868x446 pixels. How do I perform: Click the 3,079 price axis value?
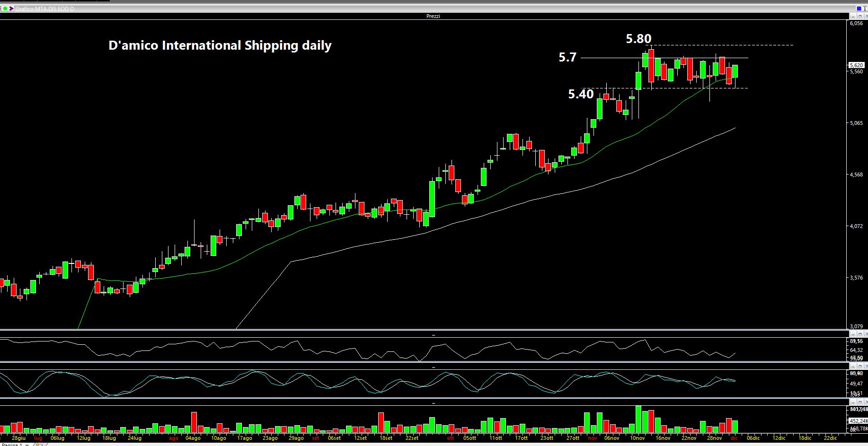(856, 326)
